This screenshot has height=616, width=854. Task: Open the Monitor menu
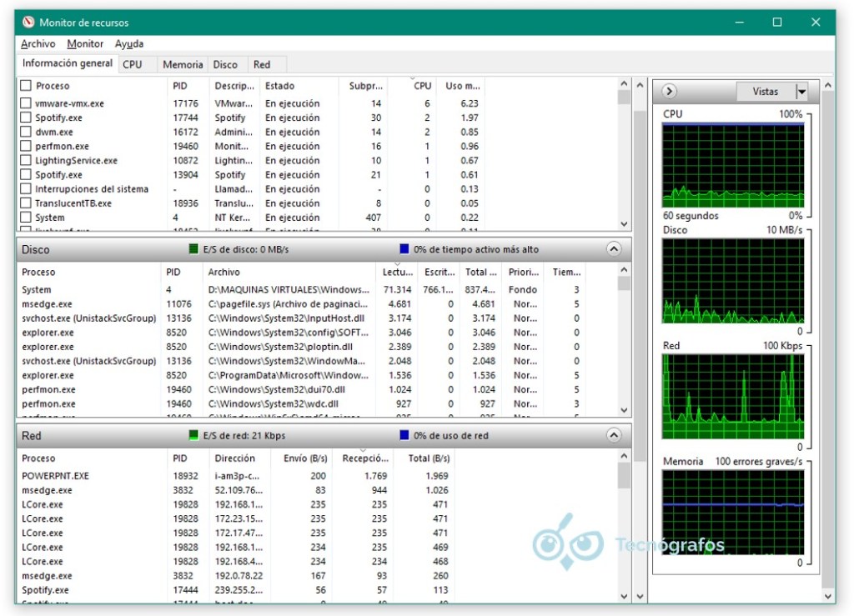(84, 43)
